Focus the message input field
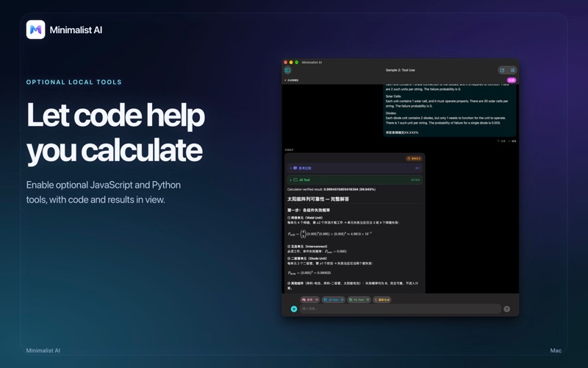The height and width of the screenshot is (368, 588). [400, 308]
